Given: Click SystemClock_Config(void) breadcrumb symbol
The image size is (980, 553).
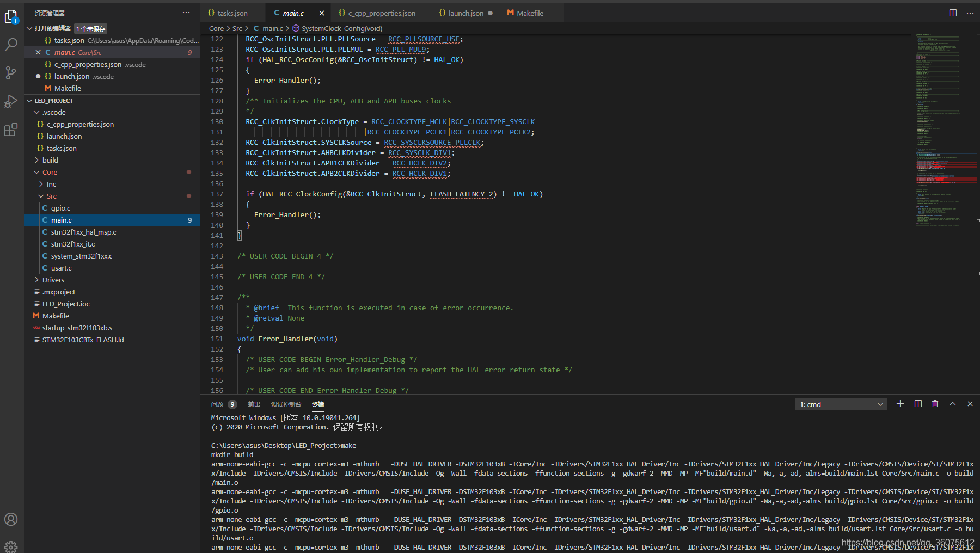Looking at the screenshot, I should point(338,28).
